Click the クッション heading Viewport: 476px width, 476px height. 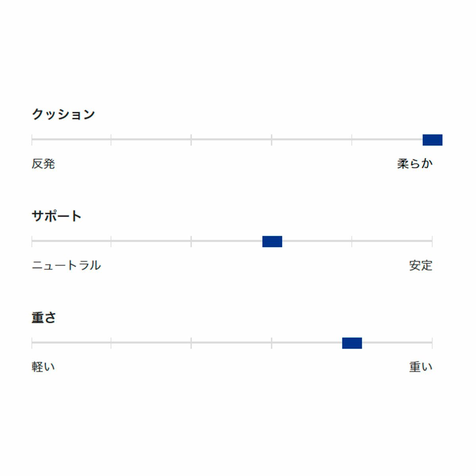coord(63,114)
